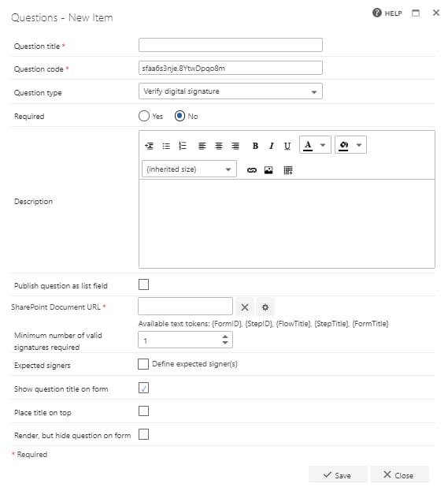Toggle underline formatting
Viewport: 448px width, 487px height.
click(x=287, y=146)
